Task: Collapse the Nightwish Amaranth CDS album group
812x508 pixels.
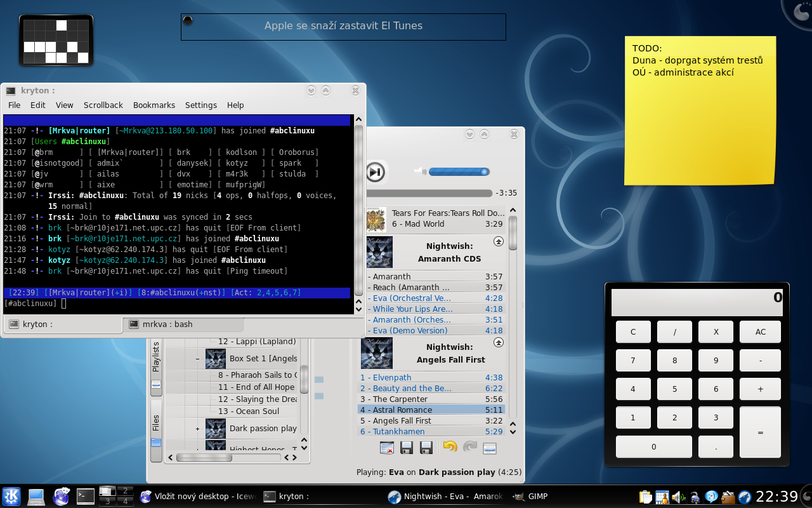Action: click(498, 241)
